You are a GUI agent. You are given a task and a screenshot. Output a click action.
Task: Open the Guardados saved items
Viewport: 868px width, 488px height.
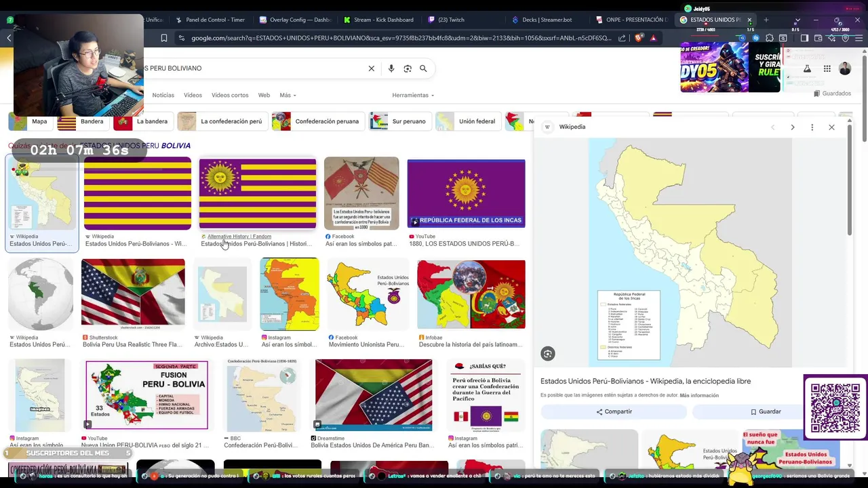832,94
